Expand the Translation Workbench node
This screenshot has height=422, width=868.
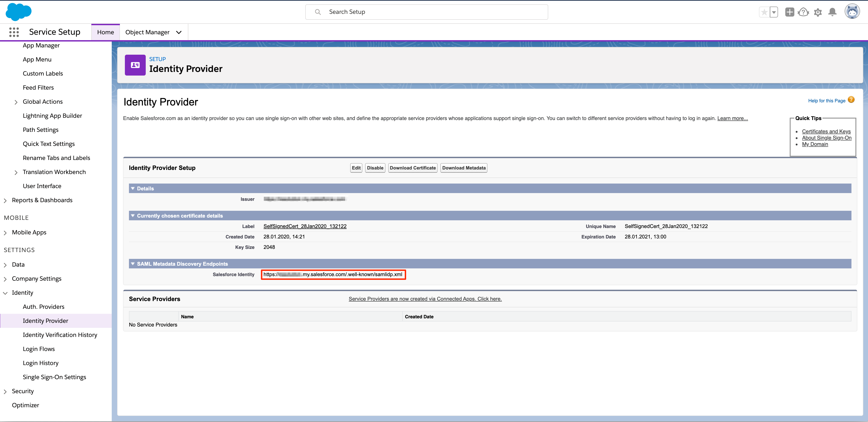coord(16,172)
